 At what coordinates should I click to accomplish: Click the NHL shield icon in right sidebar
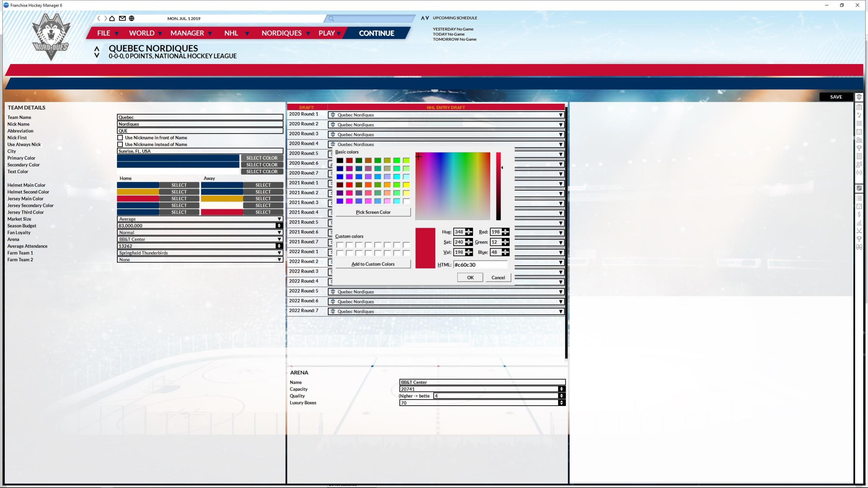[x=859, y=188]
